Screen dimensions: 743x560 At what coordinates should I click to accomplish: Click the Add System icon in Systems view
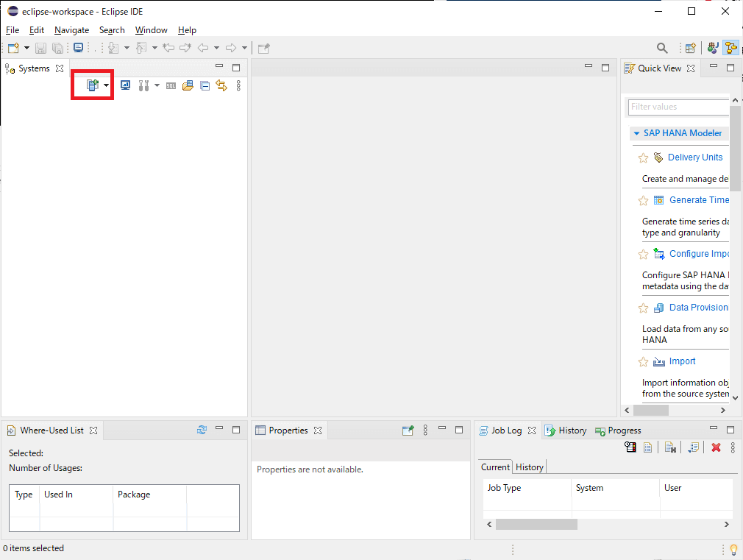[x=93, y=85]
